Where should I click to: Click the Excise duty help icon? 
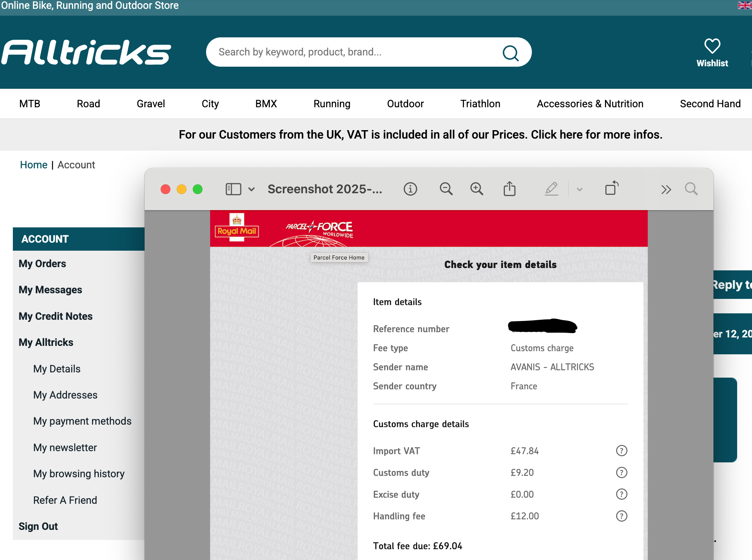(621, 494)
